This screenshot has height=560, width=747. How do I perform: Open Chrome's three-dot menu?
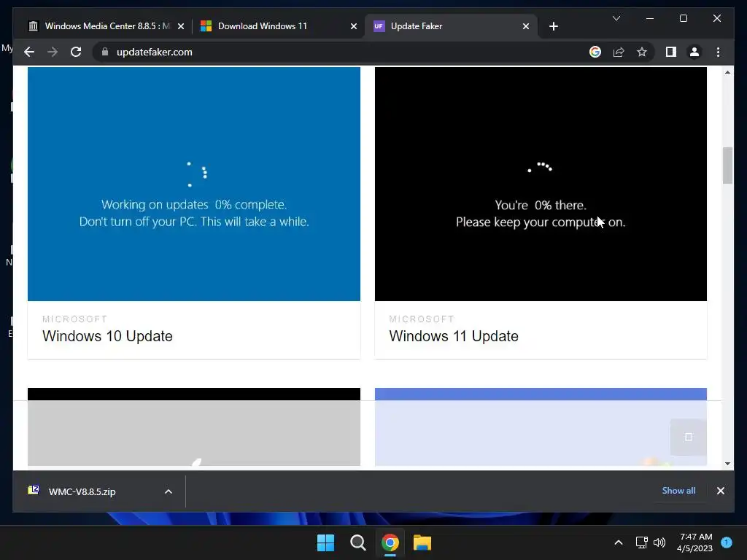(x=718, y=52)
